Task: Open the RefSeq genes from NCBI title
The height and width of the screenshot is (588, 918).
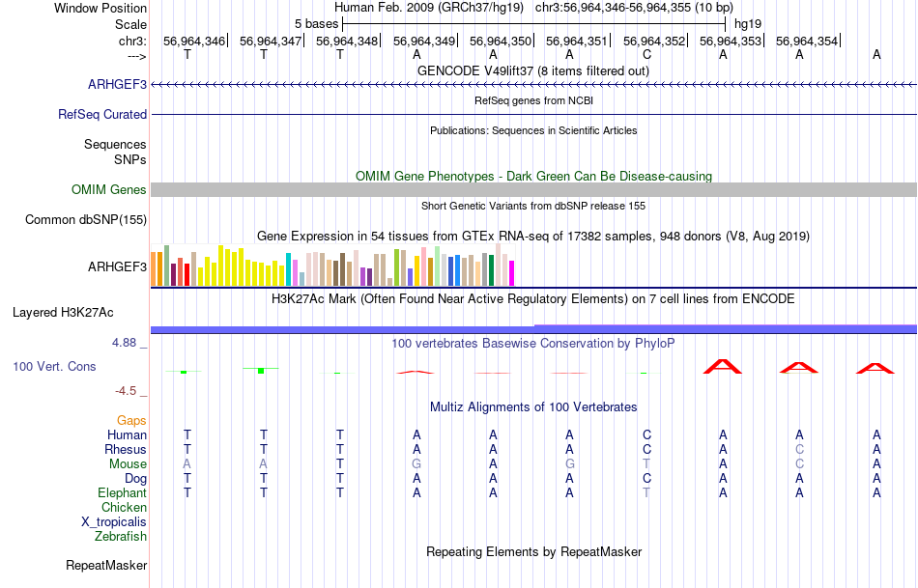Action: pos(533,100)
